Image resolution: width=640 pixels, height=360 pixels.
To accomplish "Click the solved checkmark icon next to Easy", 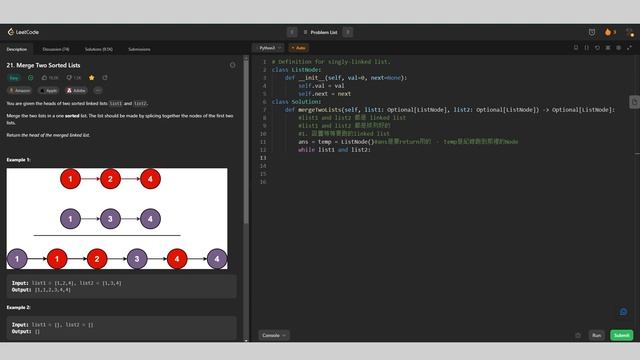I will pos(31,78).
